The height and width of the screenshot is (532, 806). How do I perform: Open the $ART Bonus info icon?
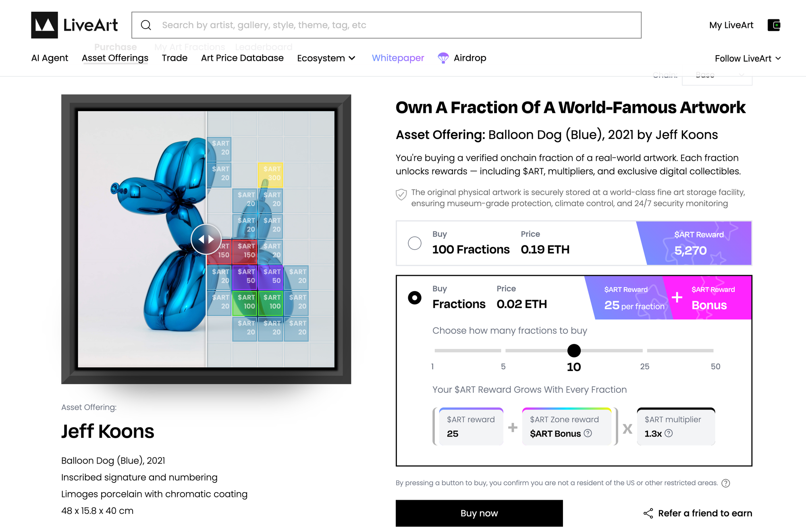(588, 433)
